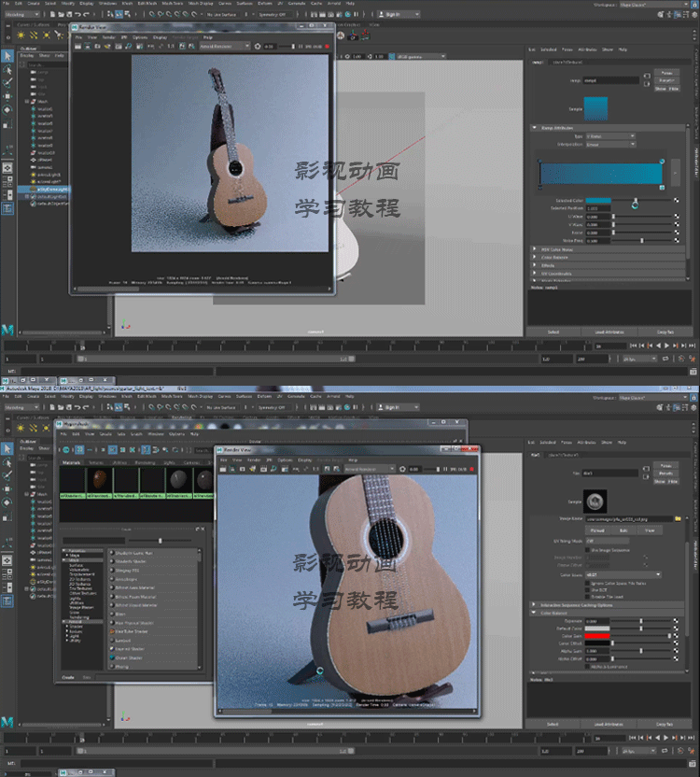This screenshot has width=700, height=777.
Task: Click the Outliner toggle icon in lower Maya sidebar
Action: pos(7,601)
